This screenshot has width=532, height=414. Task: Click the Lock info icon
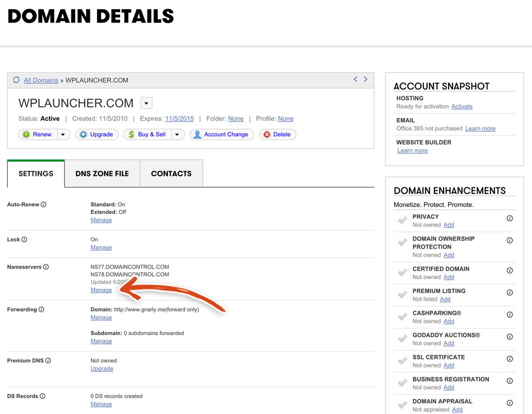[x=24, y=239]
